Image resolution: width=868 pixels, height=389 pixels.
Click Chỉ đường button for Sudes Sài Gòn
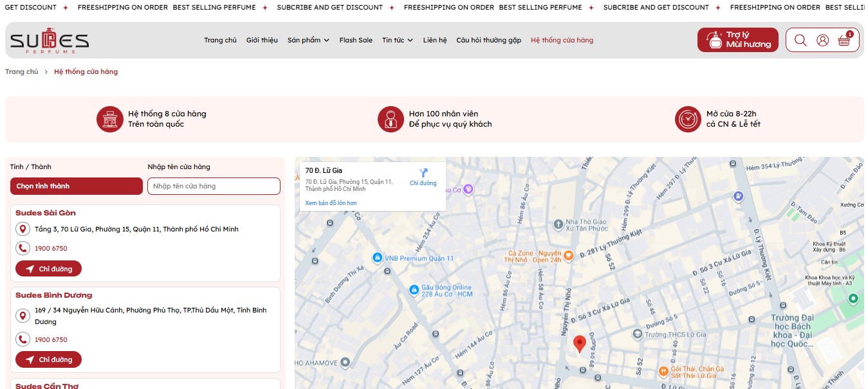[x=48, y=269]
